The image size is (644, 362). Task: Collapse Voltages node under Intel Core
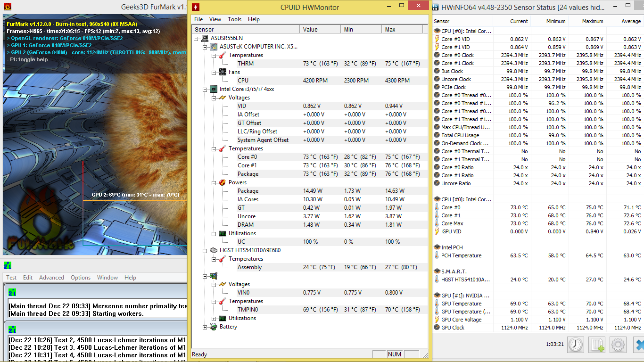point(214,98)
